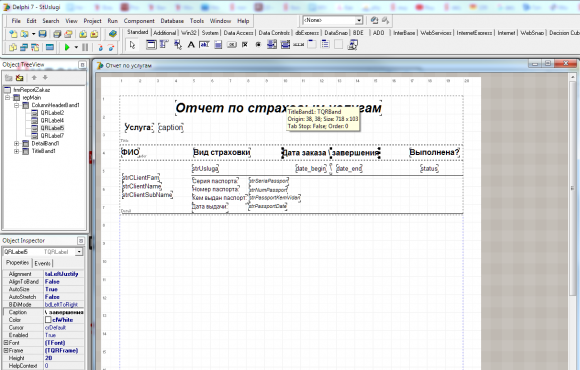Select the QRLabel7 item in Object TreeView
580x370 pixels.
pyautogui.click(x=52, y=136)
